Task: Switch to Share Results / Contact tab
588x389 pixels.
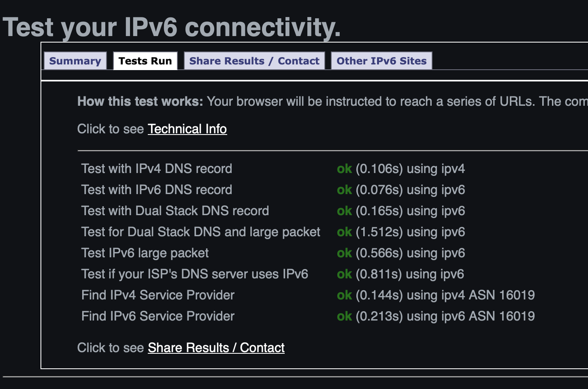Action: coord(254,61)
